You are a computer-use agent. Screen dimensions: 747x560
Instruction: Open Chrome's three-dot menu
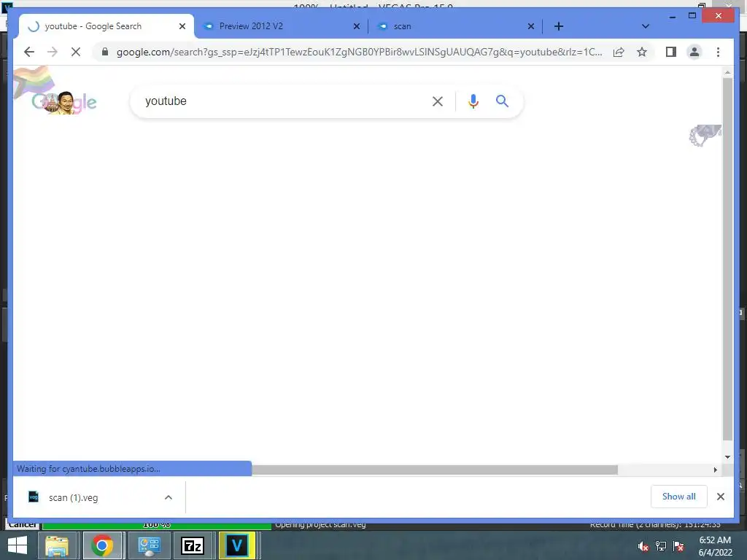(x=718, y=52)
